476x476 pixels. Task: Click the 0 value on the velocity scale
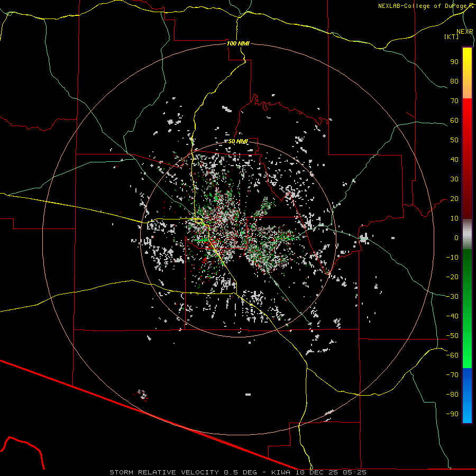[x=456, y=238]
